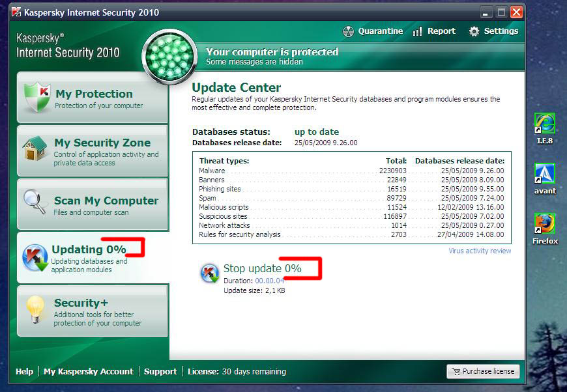The image size is (567, 392).
Task: Click the Scan My Computer magnifier icon
Action: tap(35, 202)
